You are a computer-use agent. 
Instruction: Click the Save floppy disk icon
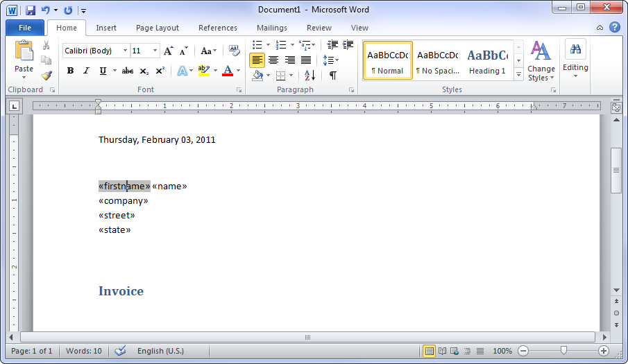coord(31,10)
